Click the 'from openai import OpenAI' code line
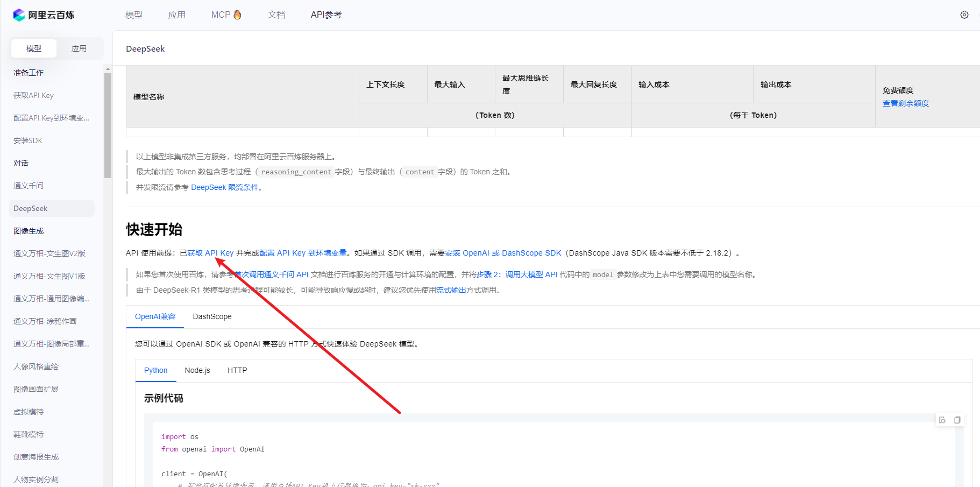This screenshot has width=980, height=487. (213, 449)
